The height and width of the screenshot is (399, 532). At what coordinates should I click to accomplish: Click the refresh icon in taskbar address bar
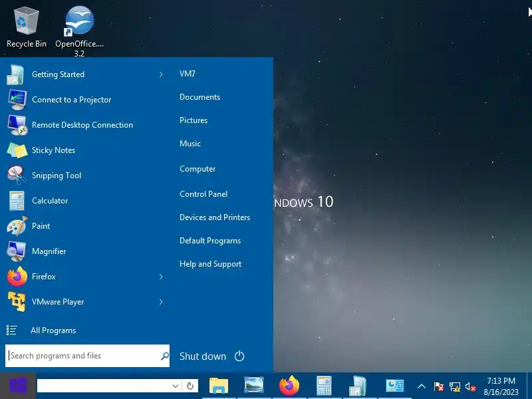click(x=190, y=386)
